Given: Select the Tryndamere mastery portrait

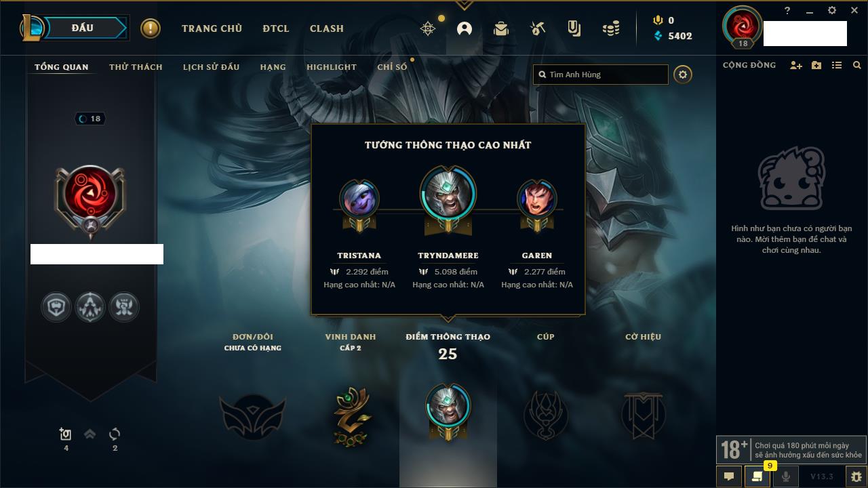Looking at the screenshot, I should tap(448, 197).
